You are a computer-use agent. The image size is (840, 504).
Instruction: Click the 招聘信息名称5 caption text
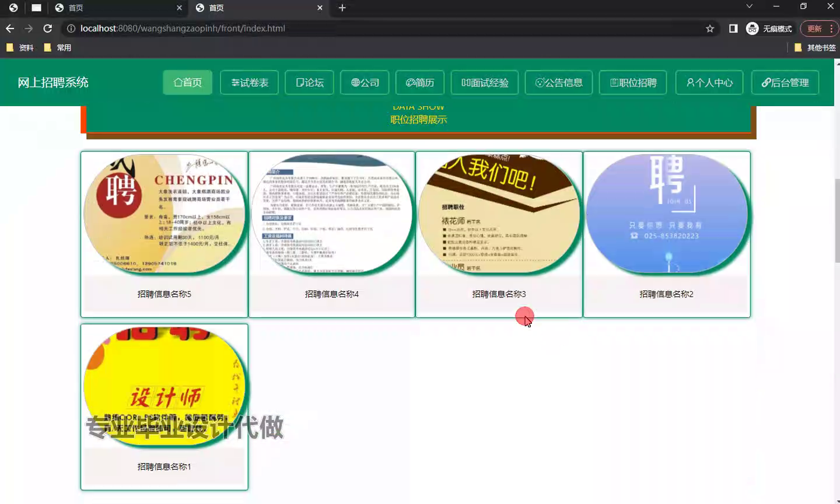coord(164,294)
